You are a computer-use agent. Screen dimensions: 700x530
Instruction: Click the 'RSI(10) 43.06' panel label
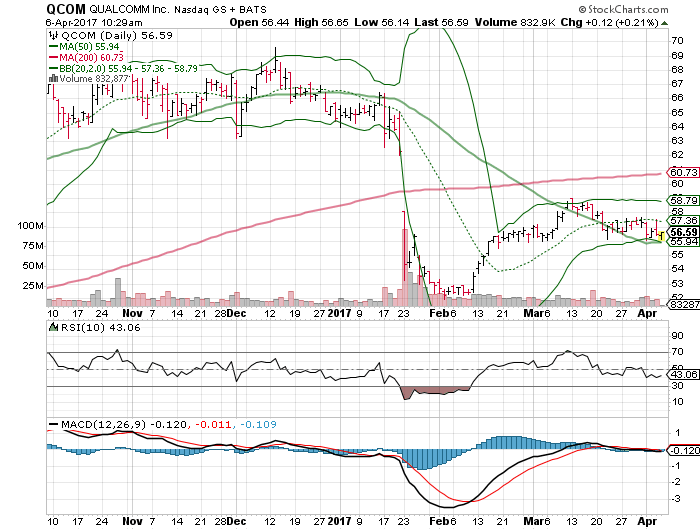100,327
